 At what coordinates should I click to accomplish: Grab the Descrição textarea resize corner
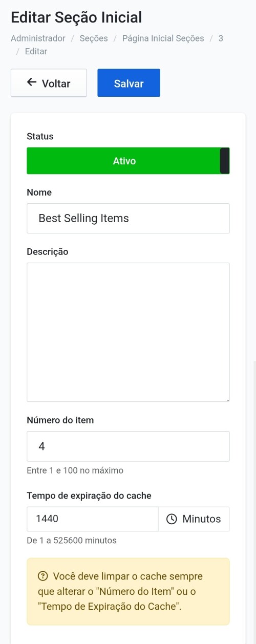tap(227, 399)
